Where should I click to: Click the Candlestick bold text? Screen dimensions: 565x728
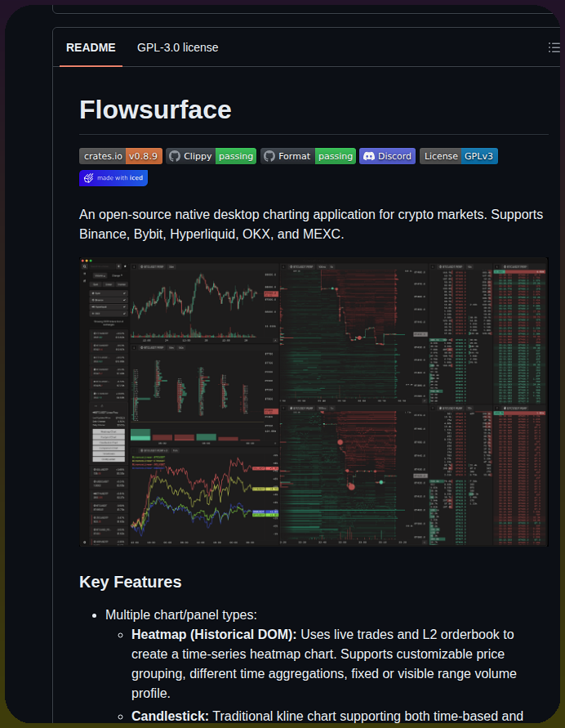point(170,716)
